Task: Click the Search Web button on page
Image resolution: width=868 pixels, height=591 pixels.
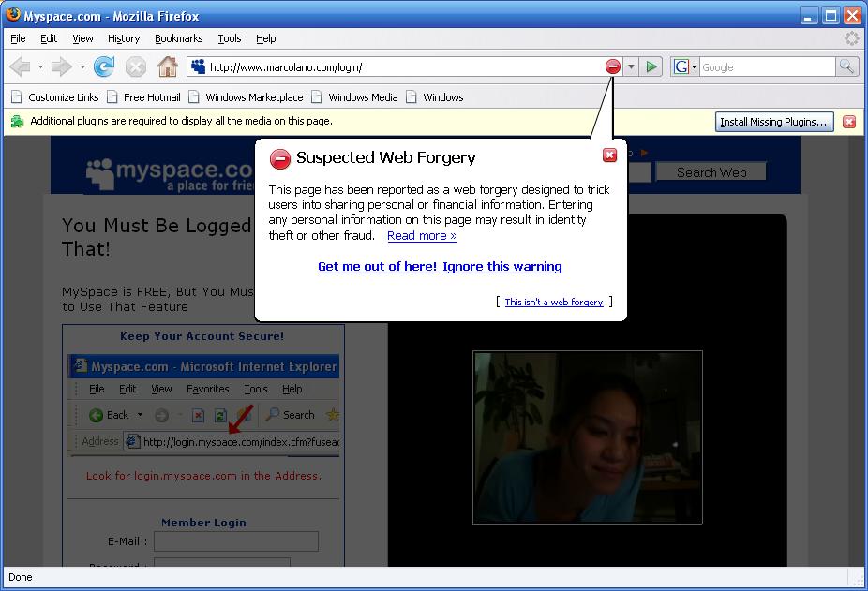Action: (x=711, y=172)
